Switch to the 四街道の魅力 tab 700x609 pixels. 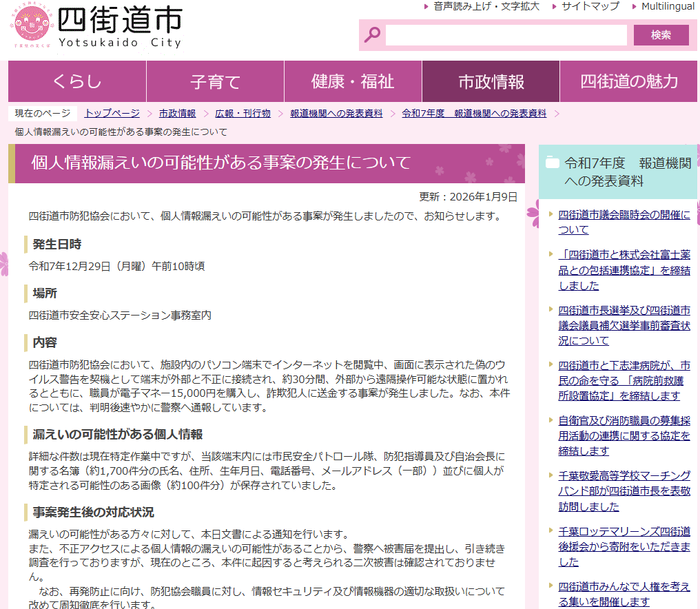[629, 82]
